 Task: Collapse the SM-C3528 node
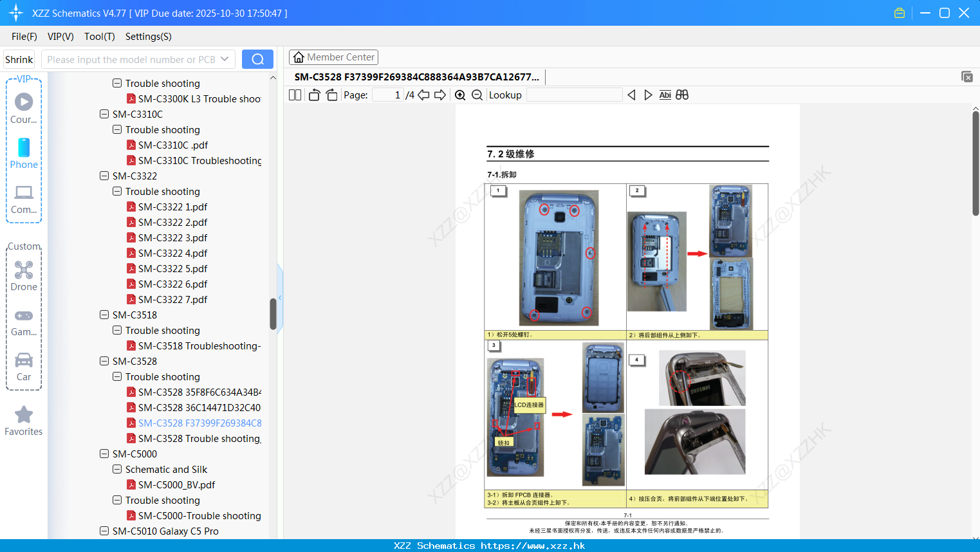pyautogui.click(x=104, y=361)
